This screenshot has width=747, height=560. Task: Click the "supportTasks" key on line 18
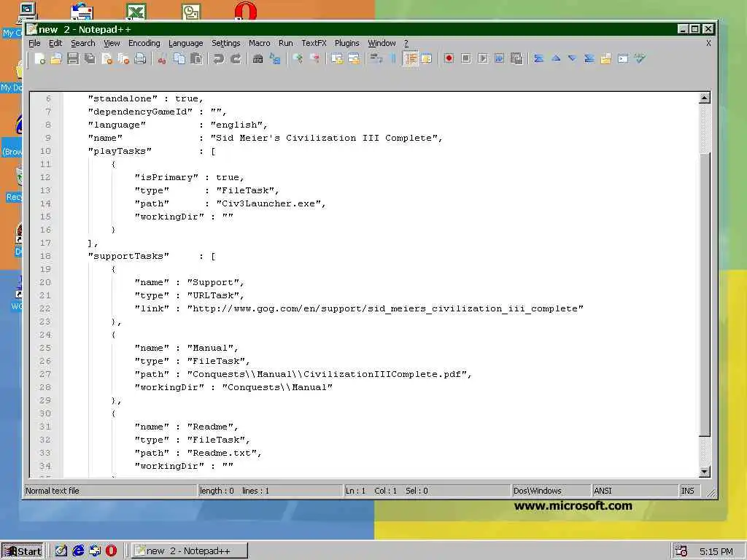(x=128, y=256)
